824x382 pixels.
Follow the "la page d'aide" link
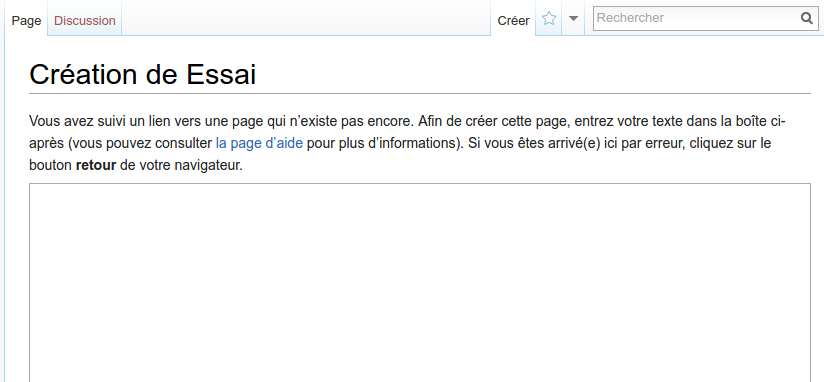click(x=259, y=143)
